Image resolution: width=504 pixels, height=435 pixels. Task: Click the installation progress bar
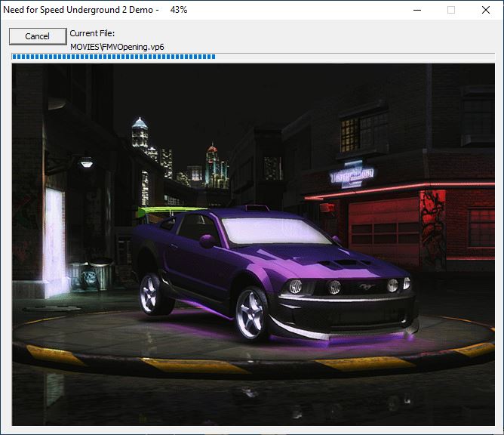pyautogui.click(x=253, y=57)
